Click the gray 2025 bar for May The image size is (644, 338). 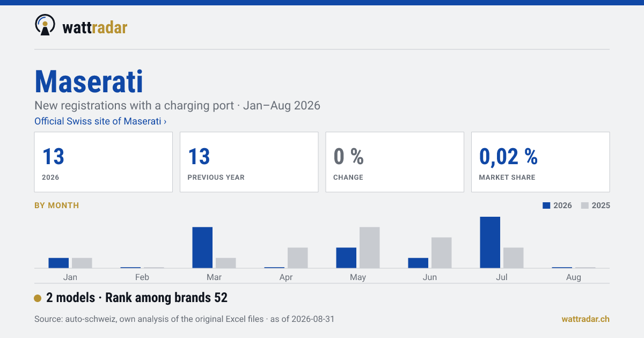click(370, 247)
